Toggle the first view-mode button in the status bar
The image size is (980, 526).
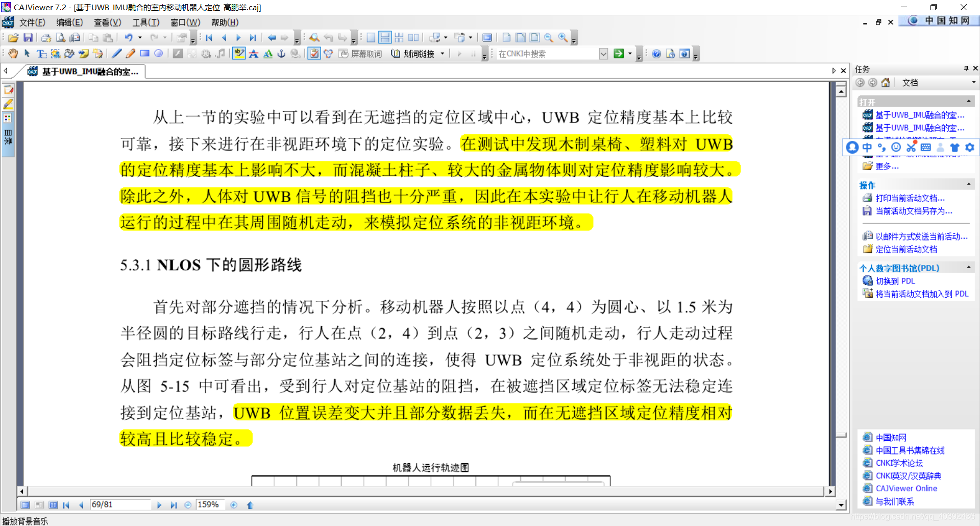[25, 505]
